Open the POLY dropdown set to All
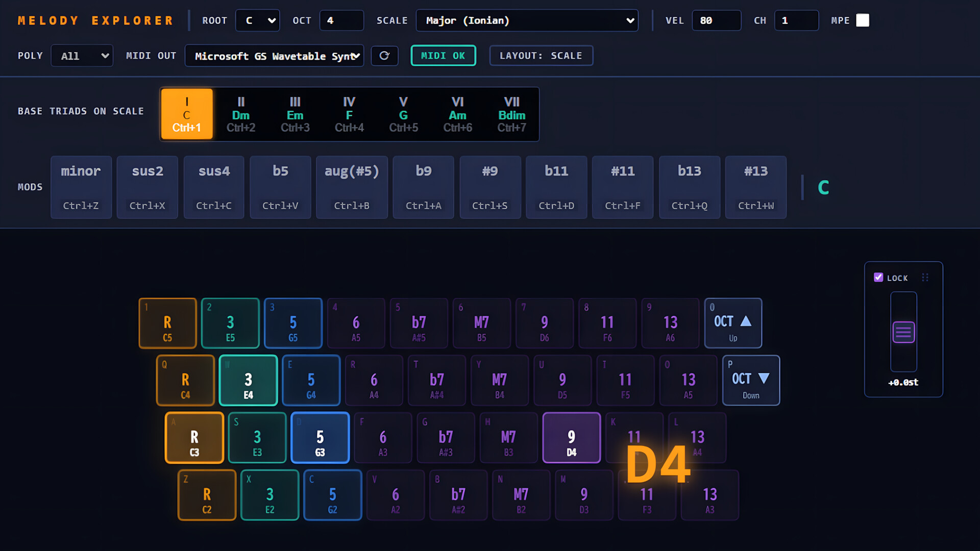The height and width of the screenshot is (551, 980). (82, 56)
